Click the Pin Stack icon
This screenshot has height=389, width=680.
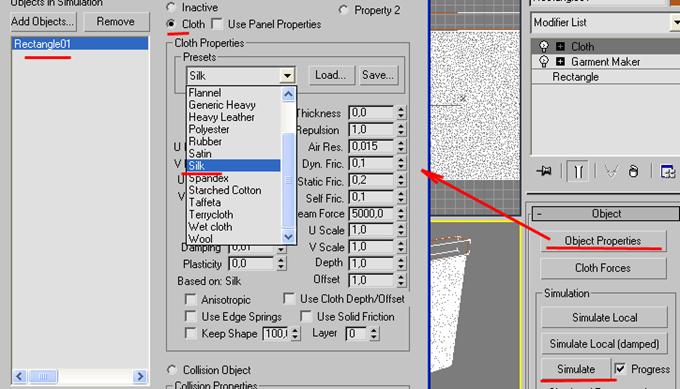(544, 171)
